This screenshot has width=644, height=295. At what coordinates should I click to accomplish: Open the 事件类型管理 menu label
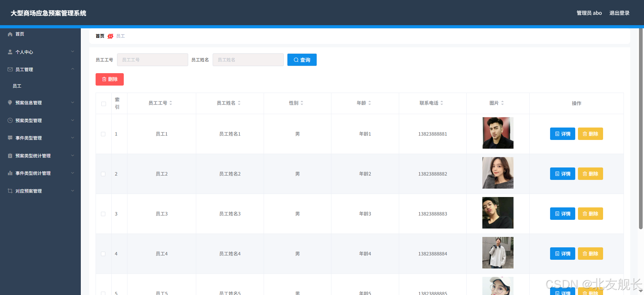29,138
